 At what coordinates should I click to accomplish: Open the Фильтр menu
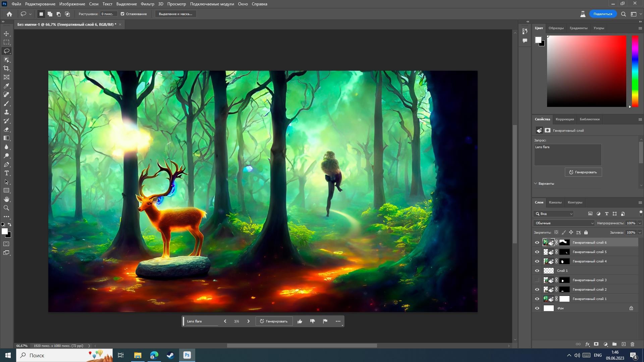[147, 4]
